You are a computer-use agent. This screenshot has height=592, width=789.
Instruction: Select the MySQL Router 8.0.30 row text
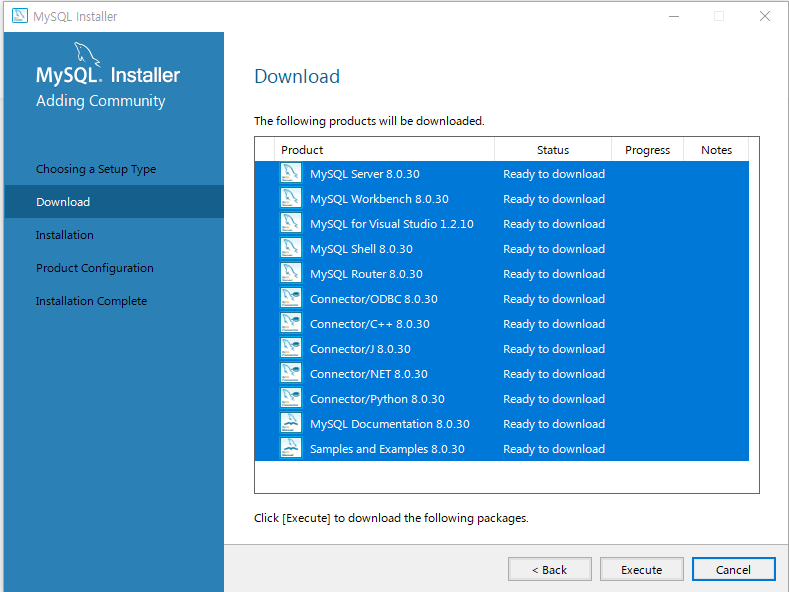point(366,274)
